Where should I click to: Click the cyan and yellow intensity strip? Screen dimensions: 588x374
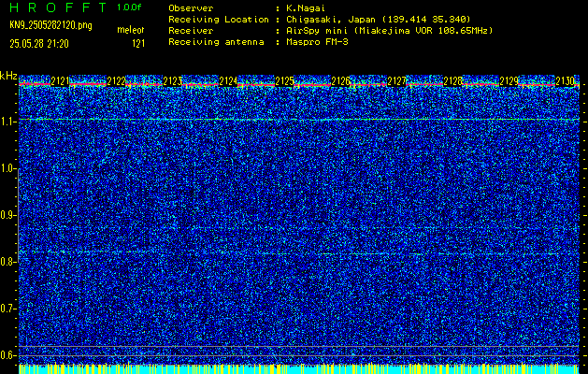(x=298, y=368)
